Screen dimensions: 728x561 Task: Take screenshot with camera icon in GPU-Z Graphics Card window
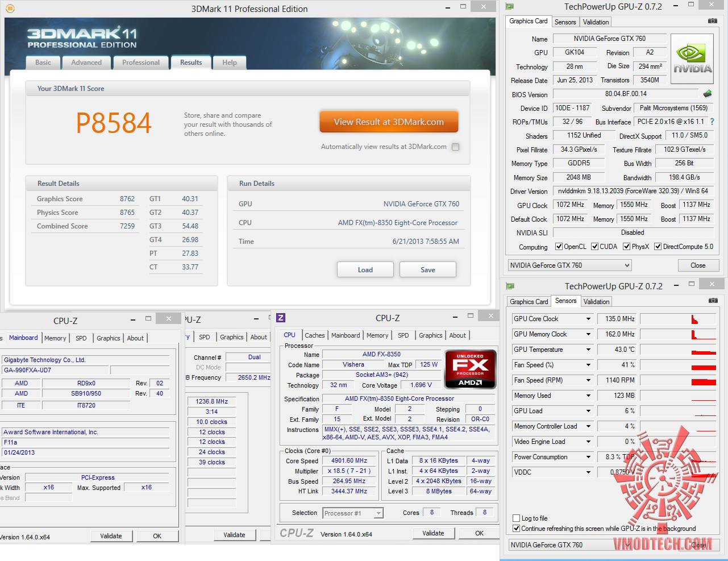[712, 21]
